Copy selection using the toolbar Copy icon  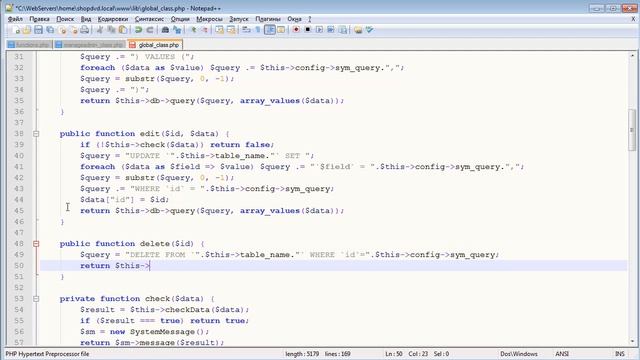111,30
